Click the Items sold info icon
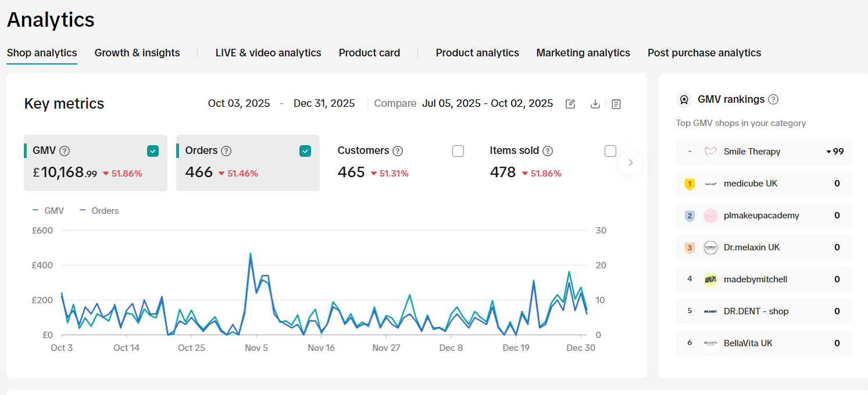 [548, 151]
